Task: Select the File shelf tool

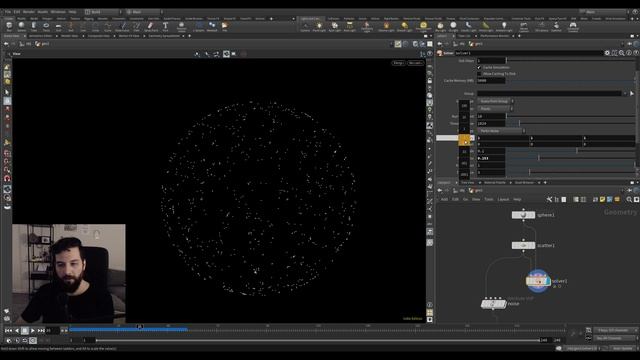Action: [225, 27]
